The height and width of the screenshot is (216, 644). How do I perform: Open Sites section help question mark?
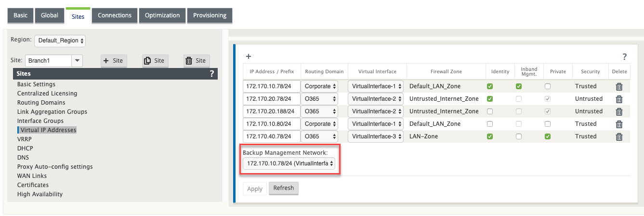[212, 74]
